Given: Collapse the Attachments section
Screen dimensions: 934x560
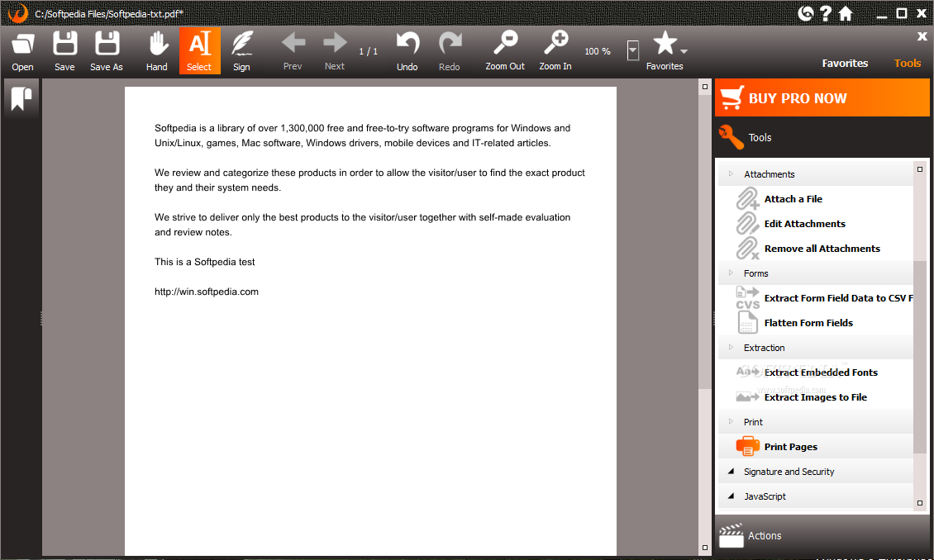Looking at the screenshot, I should 731,173.
